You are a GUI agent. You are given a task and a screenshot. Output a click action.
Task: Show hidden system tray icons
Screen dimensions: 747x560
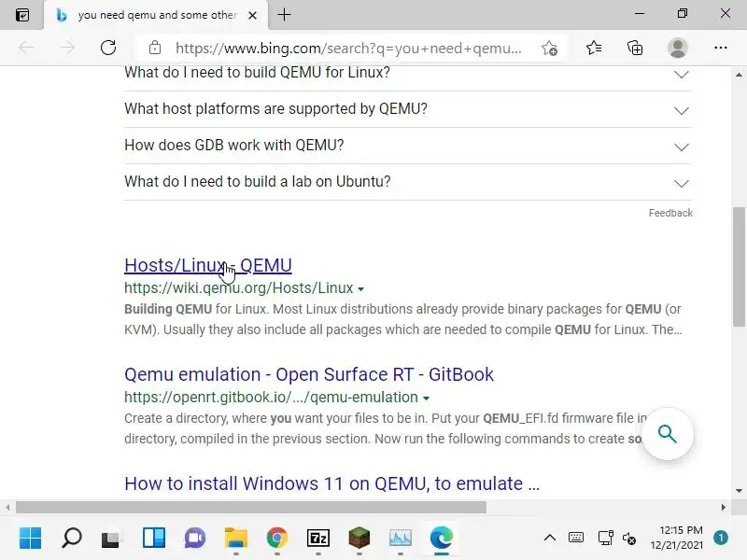[549, 539]
